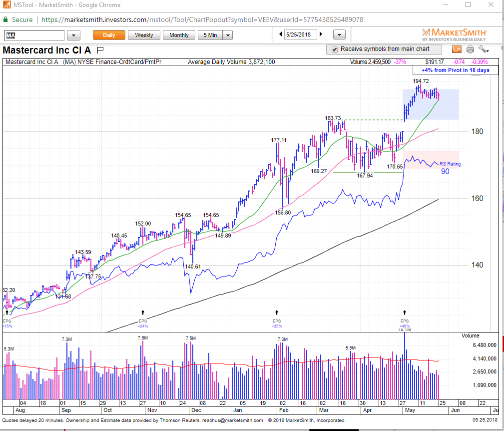Click the 167.94 base low label
The height and width of the screenshot is (431, 504).
click(x=365, y=175)
